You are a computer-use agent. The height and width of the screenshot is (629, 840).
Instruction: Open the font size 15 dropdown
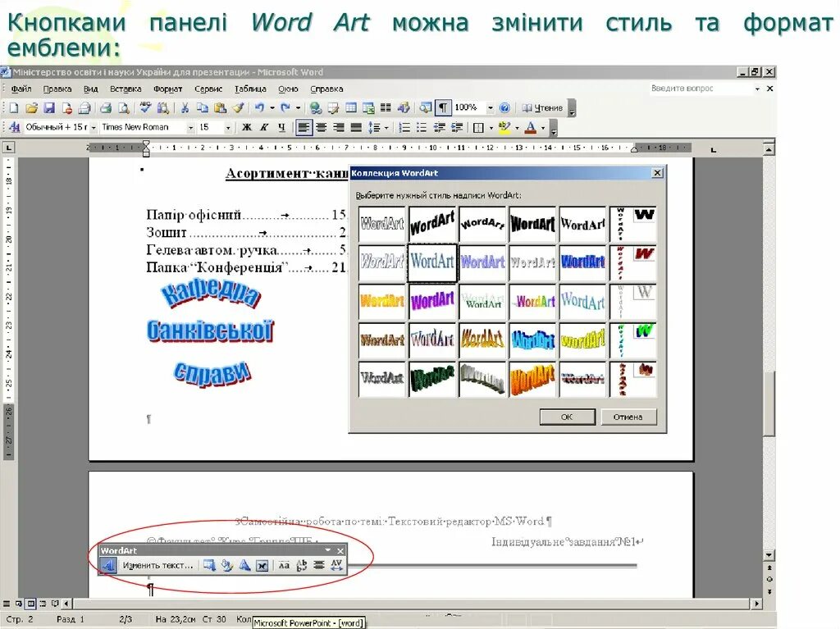coord(228,127)
